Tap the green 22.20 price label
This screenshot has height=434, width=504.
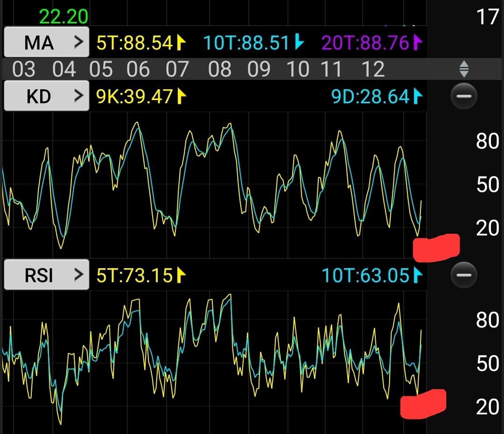pyautogui.click(x=63, y=16)
